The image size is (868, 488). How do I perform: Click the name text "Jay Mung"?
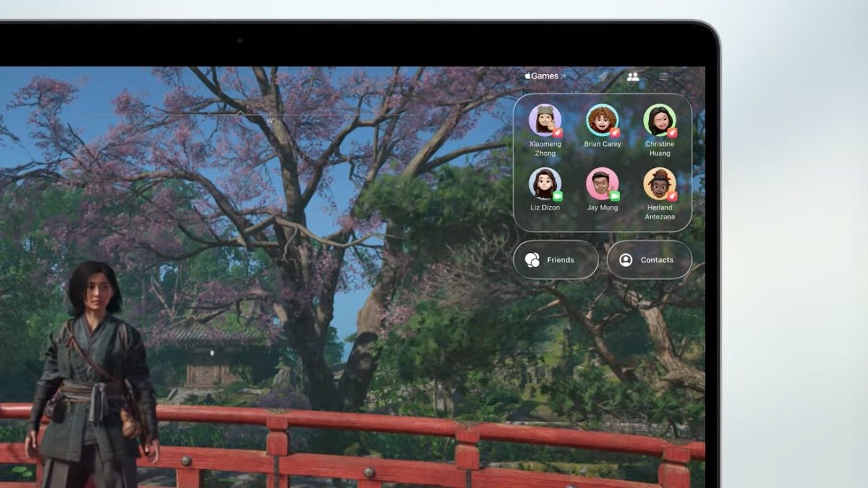click(603, 208)
